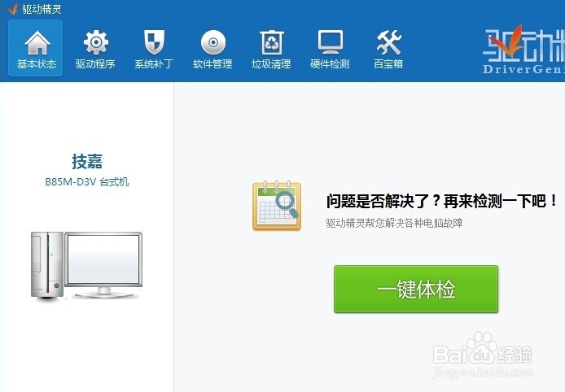Image resolution: width=565 pixels, height=392 pixels.
Task: Switch to the 系统补丁 tab label
Action: coord(154,64)
